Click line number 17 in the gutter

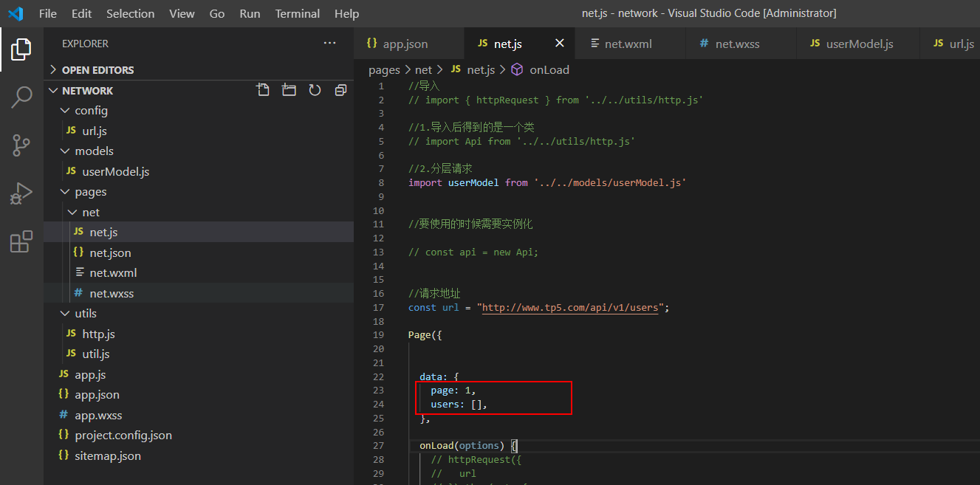click(379, 307)
